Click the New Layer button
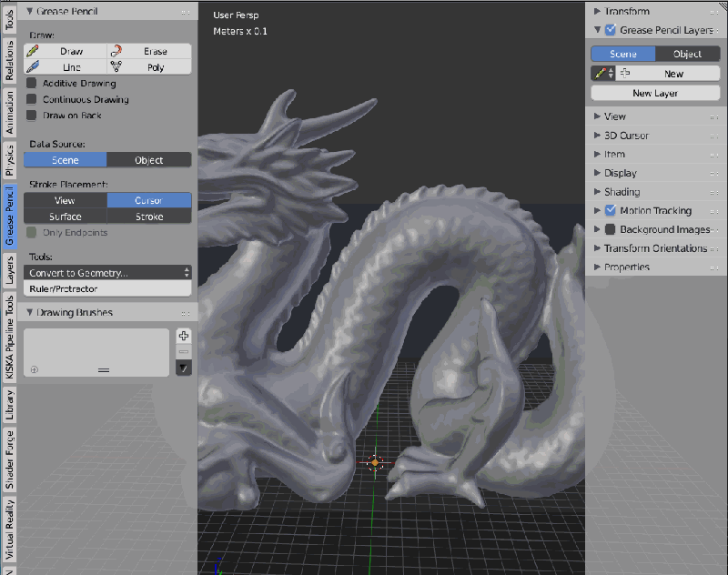The width and height of the screenshot is (728, 575). [656, 92]
